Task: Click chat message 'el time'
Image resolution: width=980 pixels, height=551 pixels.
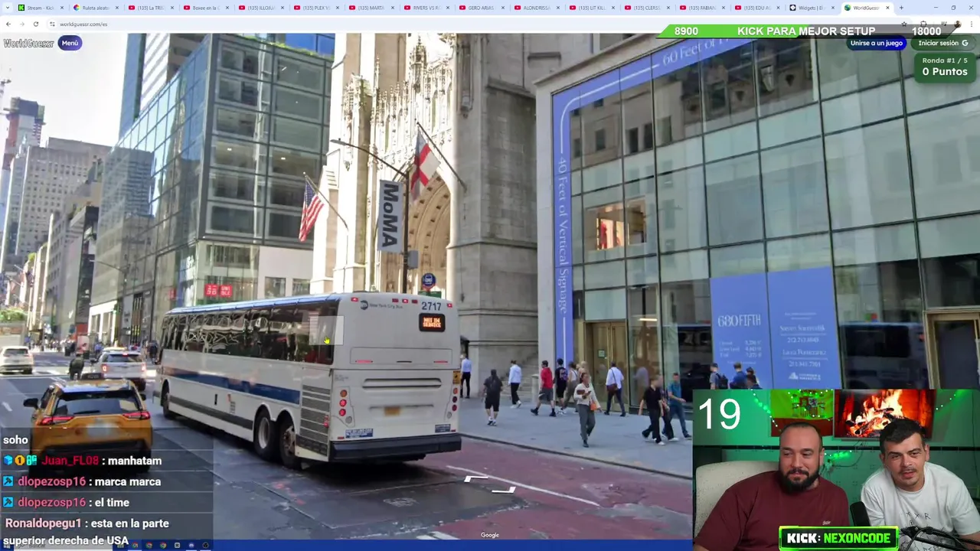Action: pyautogui.click(x=110, y=502)
